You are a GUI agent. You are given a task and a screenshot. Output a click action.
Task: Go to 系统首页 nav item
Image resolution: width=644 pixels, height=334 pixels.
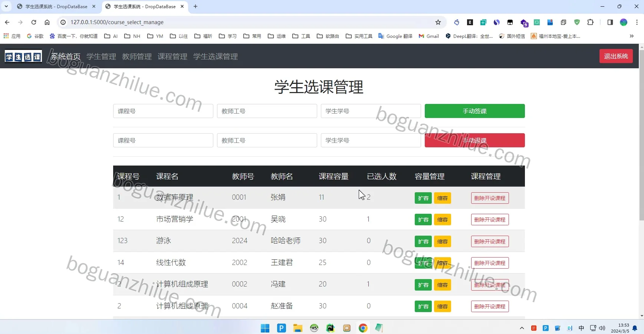tap(66, 56)
